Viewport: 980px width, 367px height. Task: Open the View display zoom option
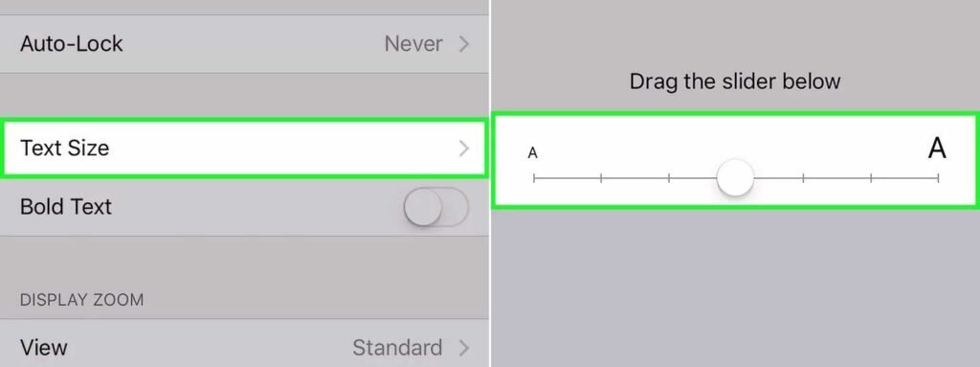(x=244, y=346)
